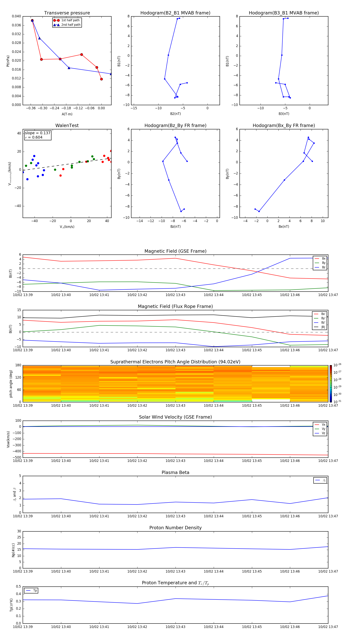The width and height of the screenshot is (351, 644).
Task: Click the 'Hodogram(B2_B1 MVAB frame)' title
Action: [175, 13]
